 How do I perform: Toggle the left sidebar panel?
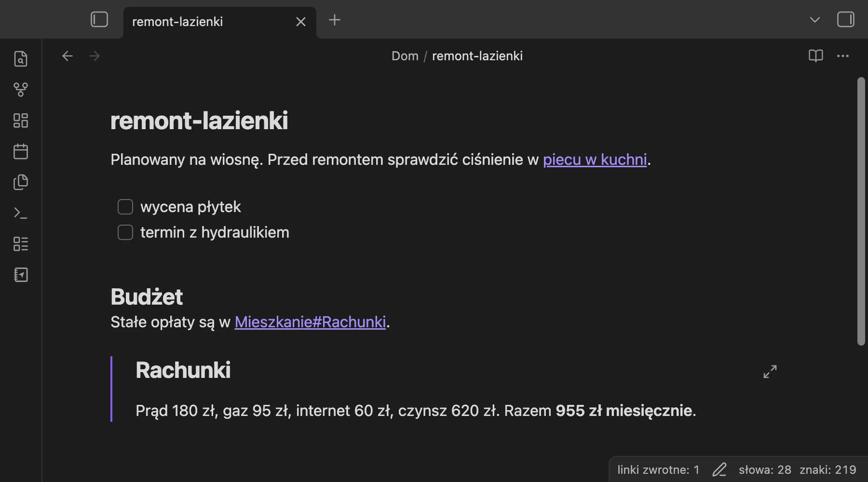99,20
